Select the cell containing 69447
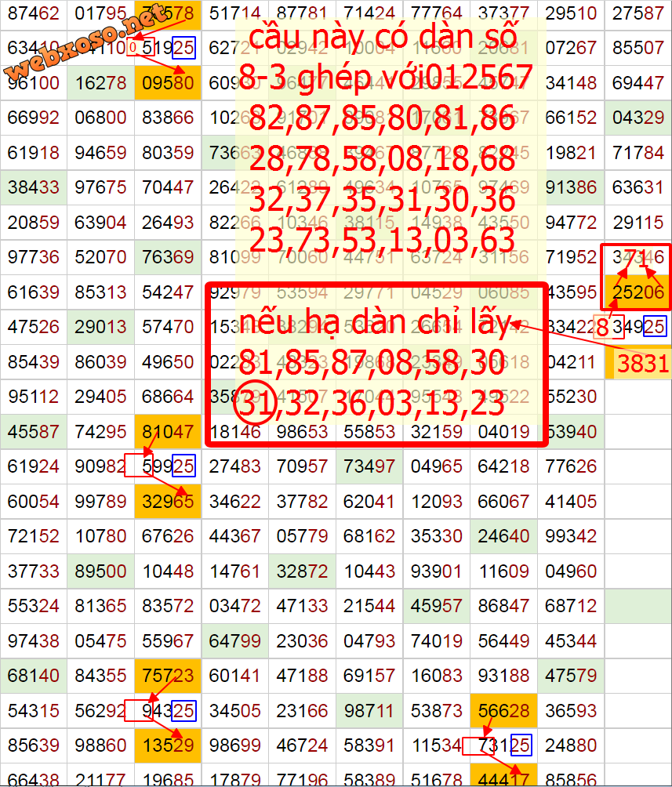672x787 pixels. click(x=637, y=83)
